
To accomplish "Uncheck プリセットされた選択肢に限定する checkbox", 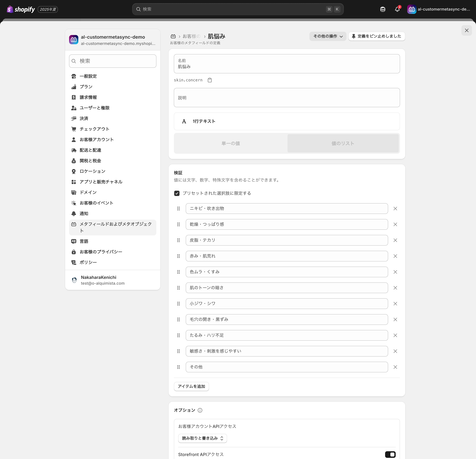I will tap(177, 193).
